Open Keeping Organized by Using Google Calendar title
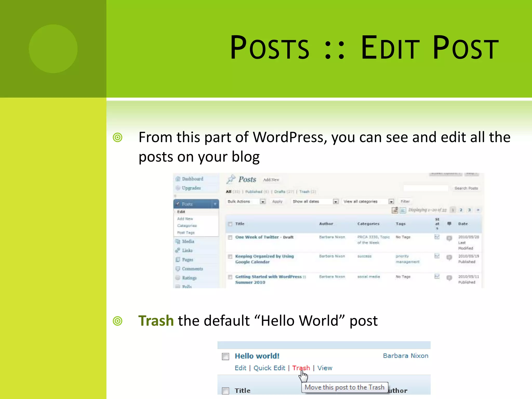Viewport: 532px width, 399px height. click(x=264, y=259)
